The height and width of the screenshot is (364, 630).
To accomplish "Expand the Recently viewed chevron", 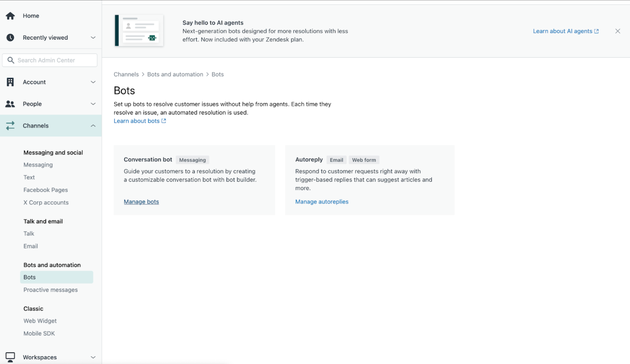I will (93, 37).
